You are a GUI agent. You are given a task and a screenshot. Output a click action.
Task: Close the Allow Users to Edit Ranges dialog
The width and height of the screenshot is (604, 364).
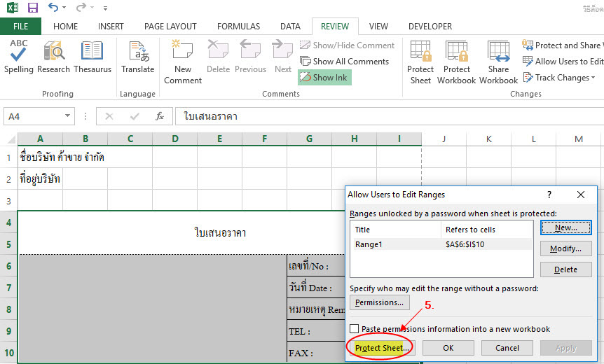coord(581,195)
